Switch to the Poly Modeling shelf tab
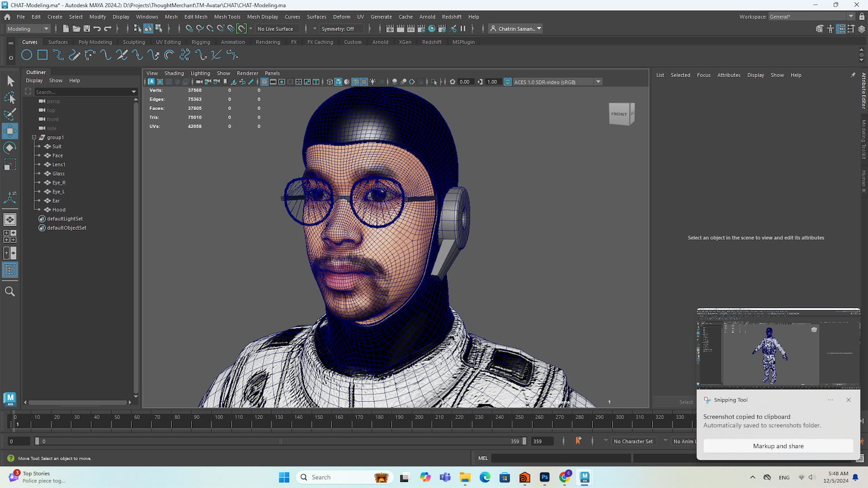Screen dimensions: 868x488 (x=95, y=42)
